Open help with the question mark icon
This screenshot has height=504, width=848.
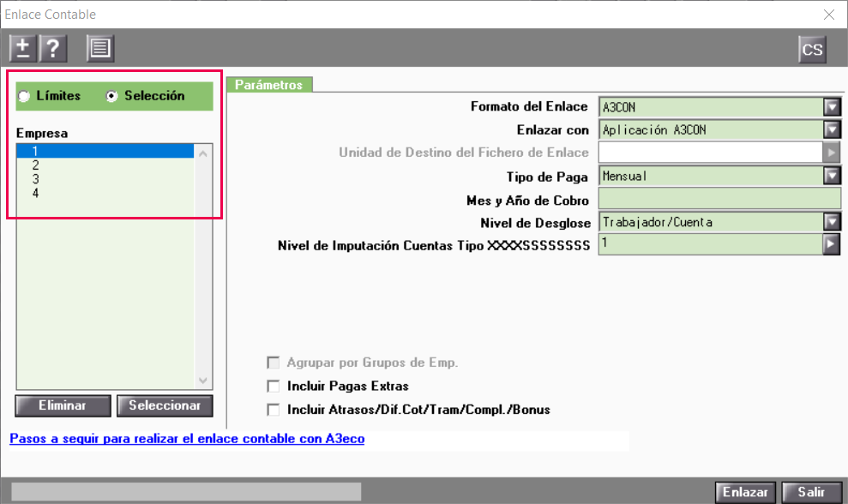53,49
